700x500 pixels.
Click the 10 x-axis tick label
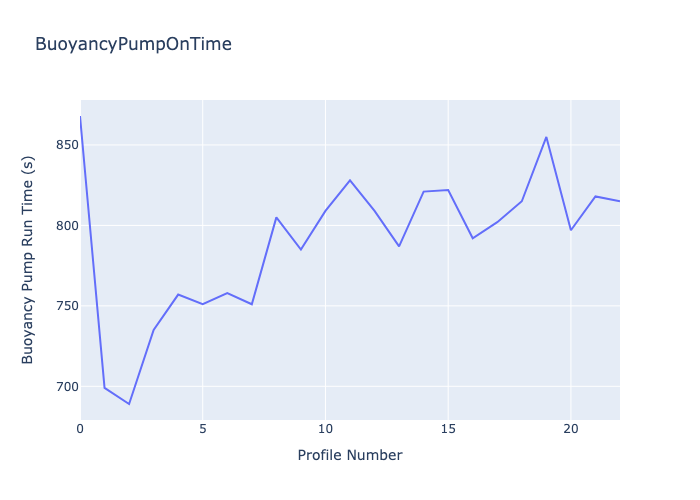(325, 428)
